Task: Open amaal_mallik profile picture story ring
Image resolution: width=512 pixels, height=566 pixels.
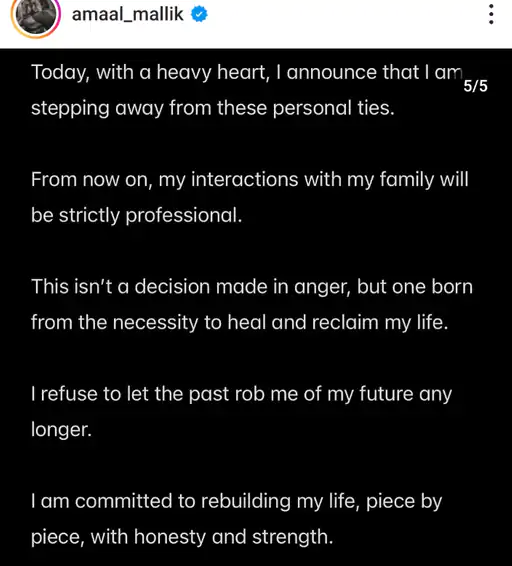Action: tap(35, 16)
